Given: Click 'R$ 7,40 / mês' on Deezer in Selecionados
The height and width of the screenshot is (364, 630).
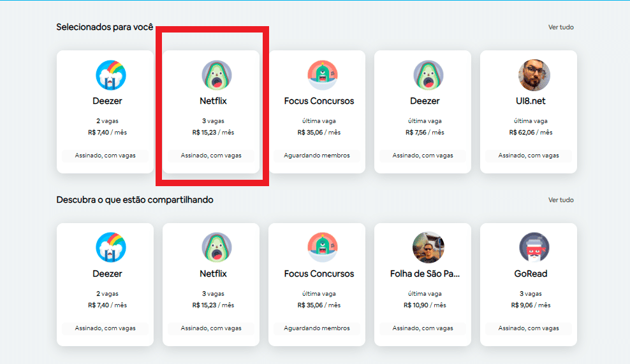Looking at the screenshot, I should (107, 132).
